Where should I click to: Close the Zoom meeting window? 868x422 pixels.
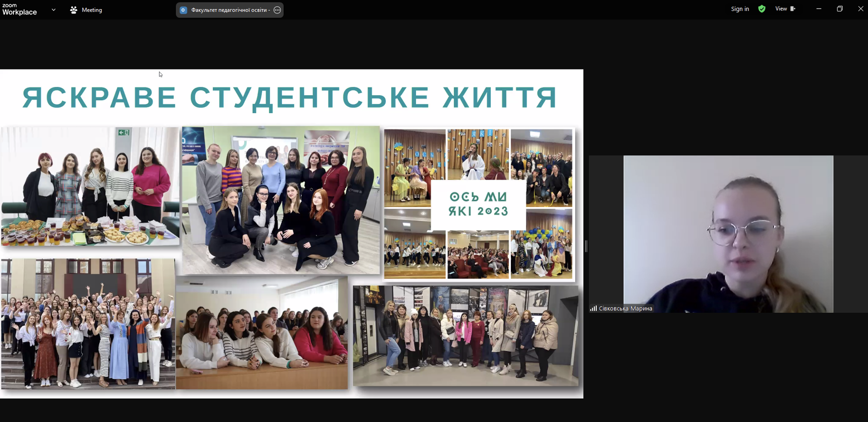[x=860, y=9]
